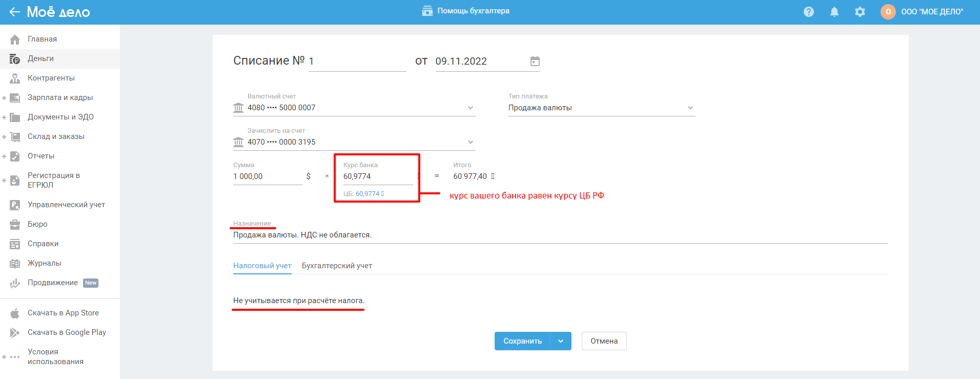Viewport: 980px width, 379px height.
Task: Click the Зарплата и кадры icon
Action: pyautogui.click(x=15, y=98)
